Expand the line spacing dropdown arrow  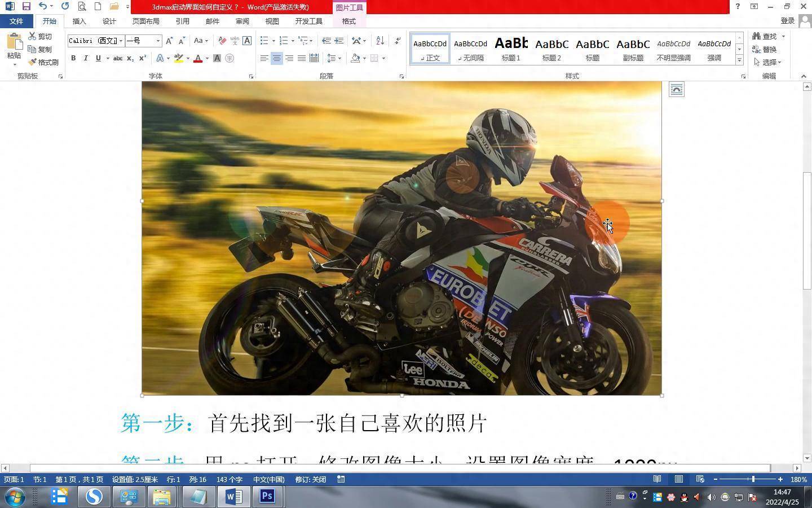click(x=339, y=58)
